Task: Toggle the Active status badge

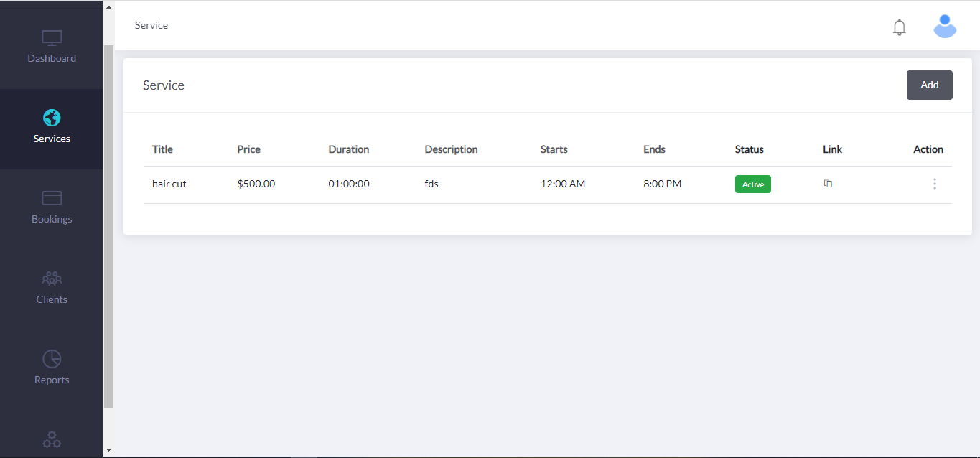Action: [752, 184]
